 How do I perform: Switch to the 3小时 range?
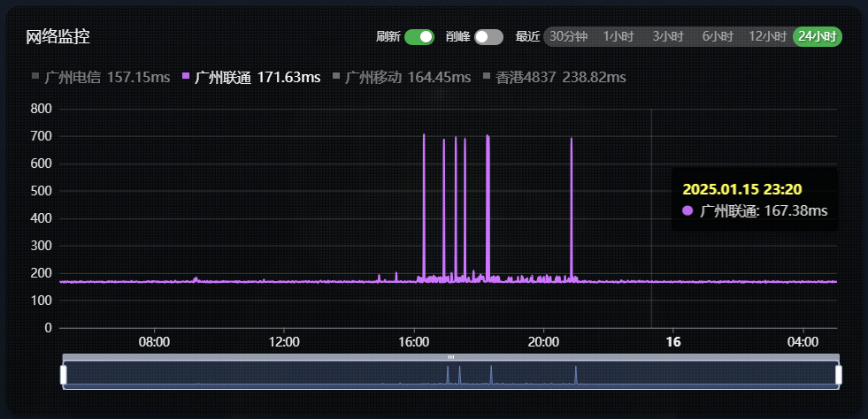click(668, 36)
